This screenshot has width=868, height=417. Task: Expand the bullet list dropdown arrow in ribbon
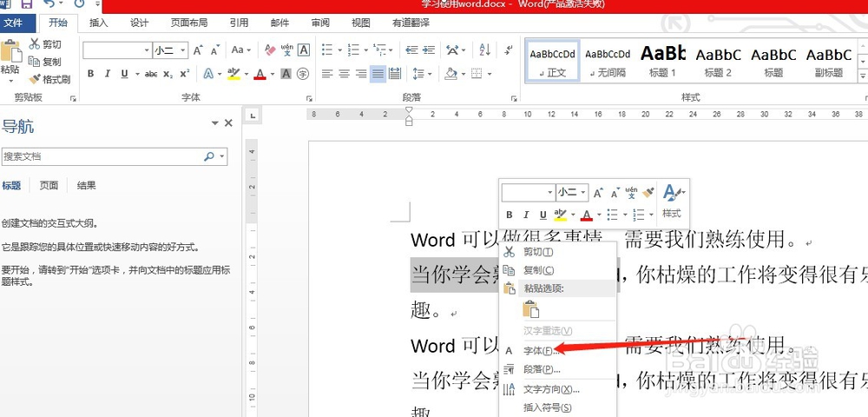pyautogui.click(x=339, y=50)
